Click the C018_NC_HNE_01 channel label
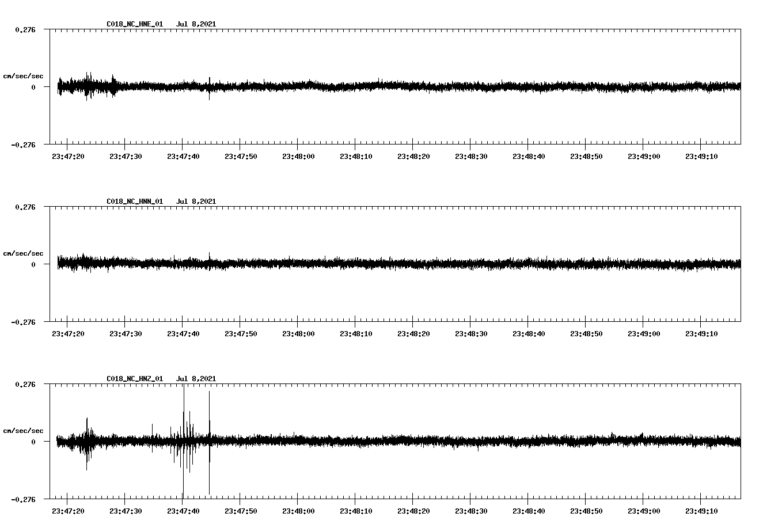The width and height of the screenshot is (782, 532). 134,24
